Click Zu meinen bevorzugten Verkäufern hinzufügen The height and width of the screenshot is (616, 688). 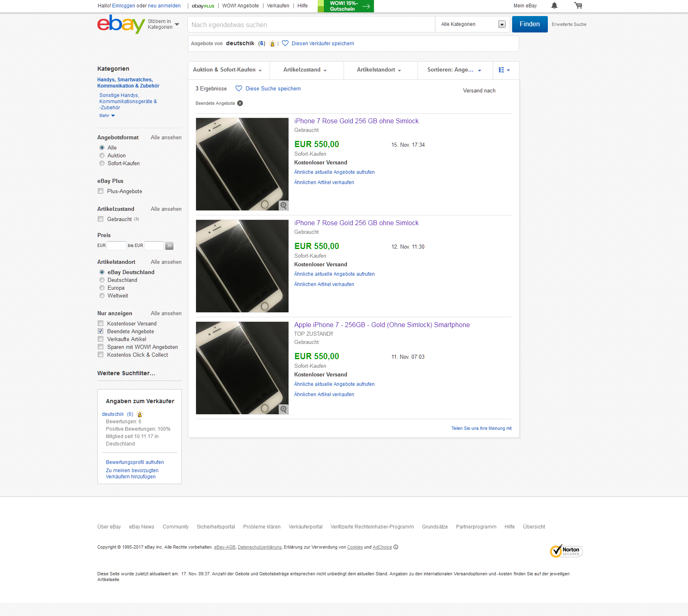[132, 473]
